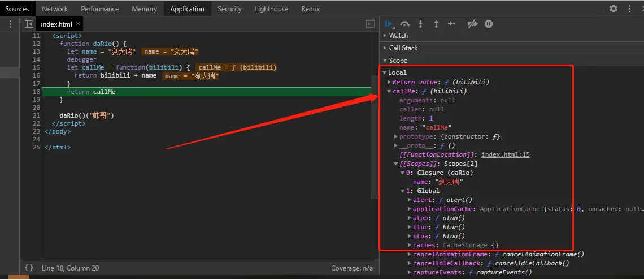Screen dimensions: 644x279
Task: Resume script execution in debugger
Action: point(389,24)
